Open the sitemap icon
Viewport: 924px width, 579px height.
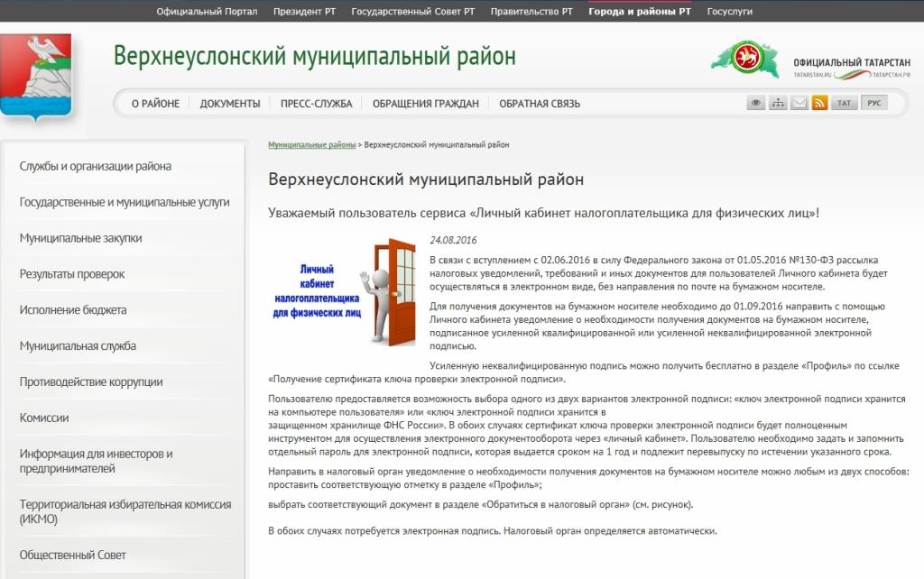(778, 103)
